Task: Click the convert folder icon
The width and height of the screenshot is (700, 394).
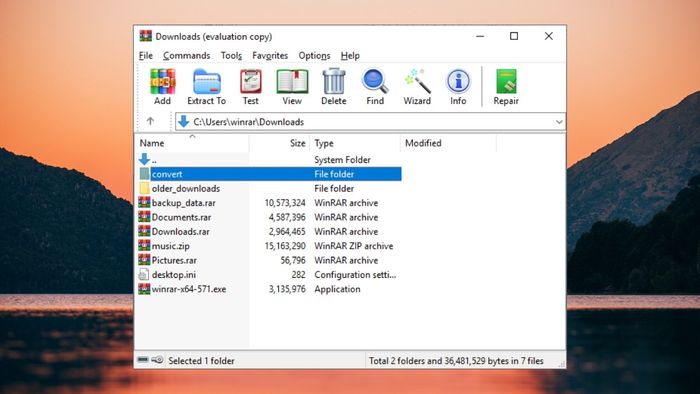Action: [144, 174]
